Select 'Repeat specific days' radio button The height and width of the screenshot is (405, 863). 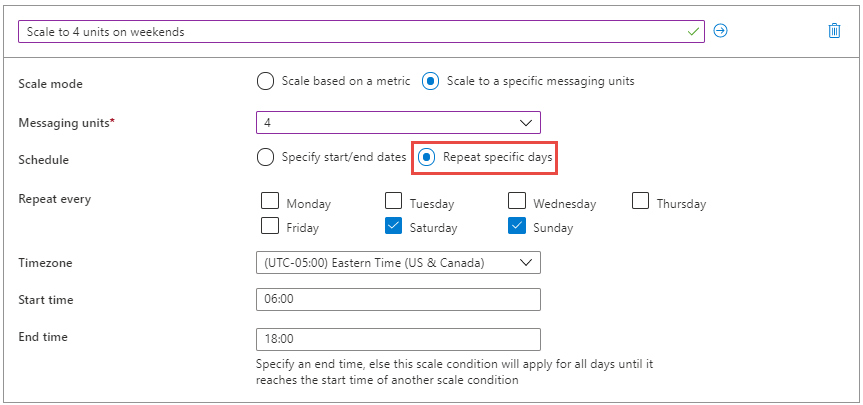pos(427,156)
